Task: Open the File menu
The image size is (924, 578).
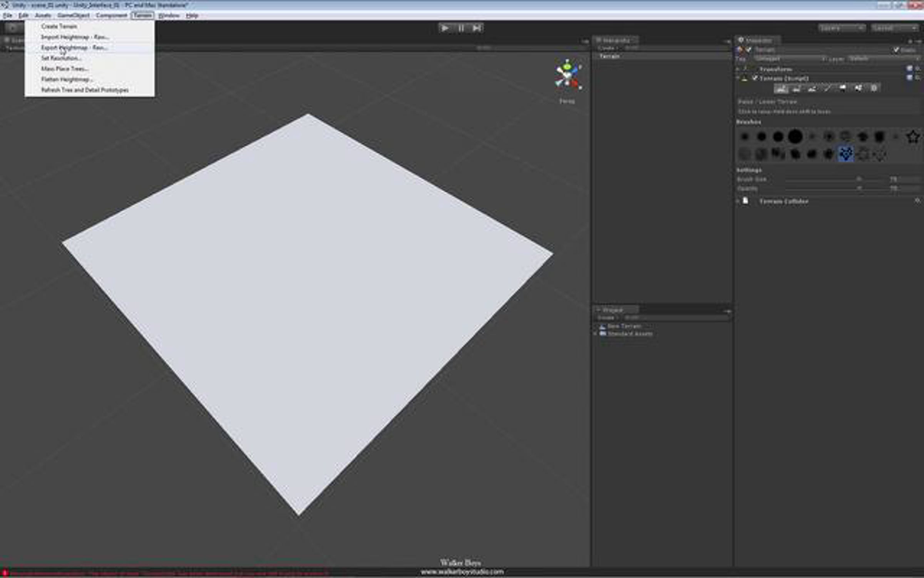Action: [7, 15]
